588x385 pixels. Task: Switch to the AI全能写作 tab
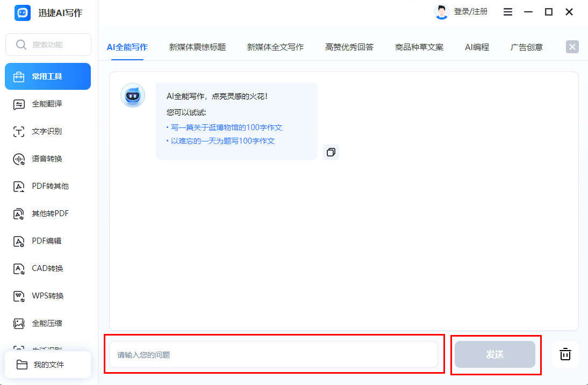[127, 47]
